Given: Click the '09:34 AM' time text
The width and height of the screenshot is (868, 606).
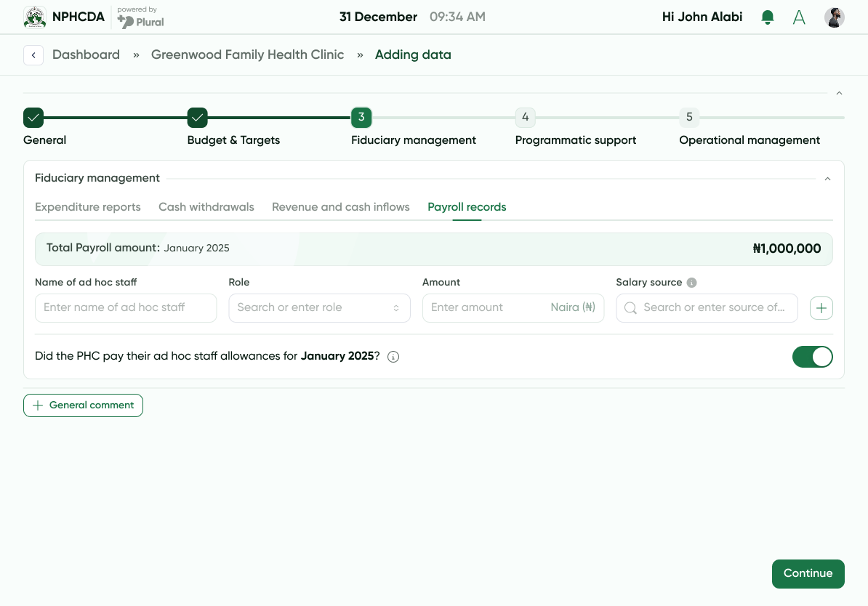Looking at the screenshot, I should [x=457, y=17].
